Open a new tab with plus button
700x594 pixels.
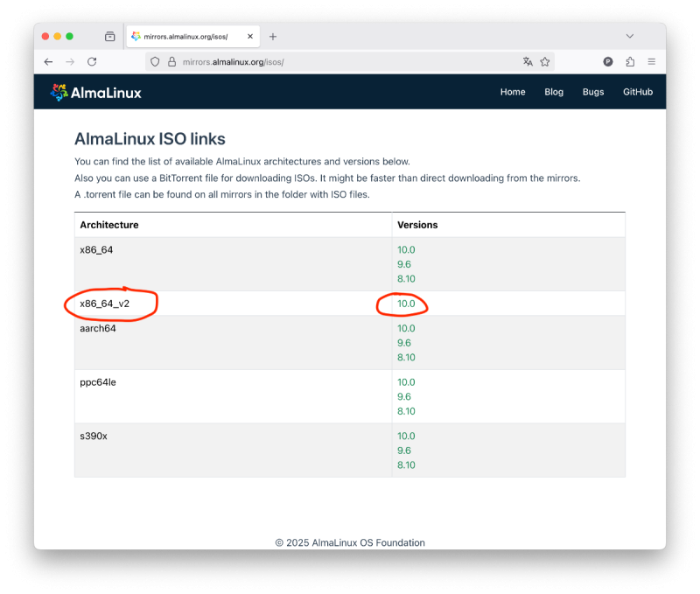tap(273, 37)
